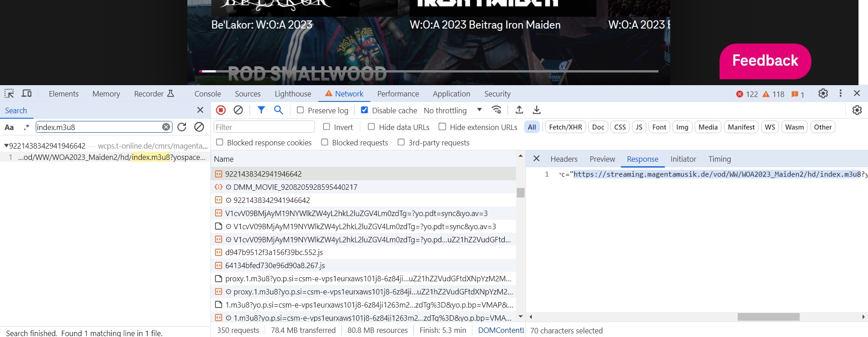The image size is (868, 337).
Task: Open Network panel settings gear
Action: (x=857, y=110)
